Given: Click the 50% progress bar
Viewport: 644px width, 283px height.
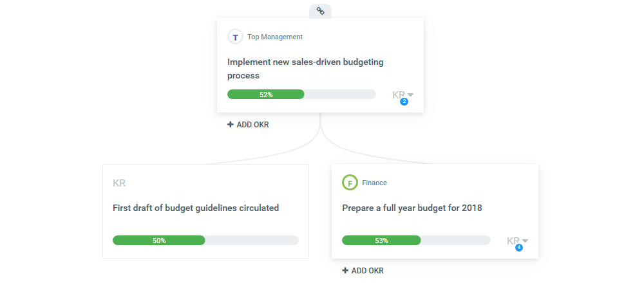Looking at the screenshot, I should [x=205, y=241].
